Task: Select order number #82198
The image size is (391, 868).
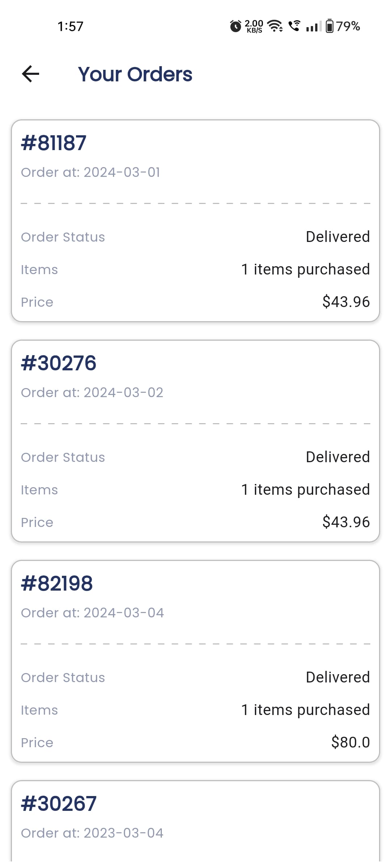Action: (57, 583)
